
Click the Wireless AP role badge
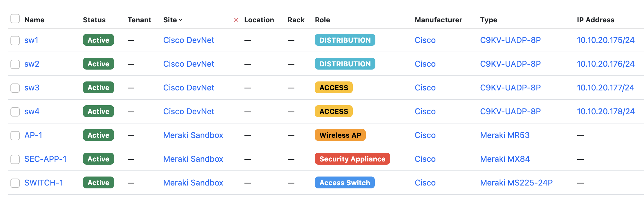[x=340, y=135]
